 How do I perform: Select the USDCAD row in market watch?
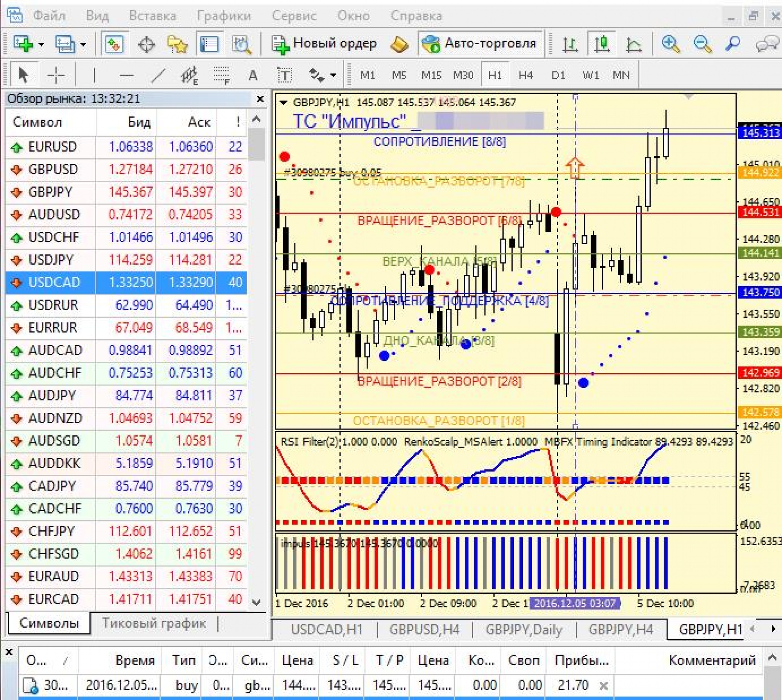click(x=54, y=282)
